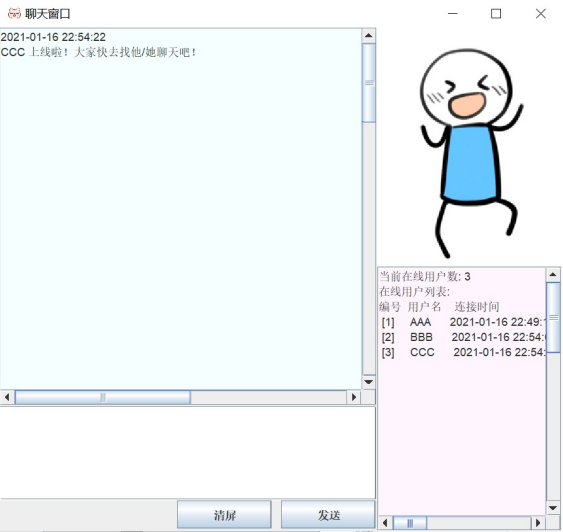Click the user list up scroll arrow
Viewport: 563px width, 532px height.
553,275
